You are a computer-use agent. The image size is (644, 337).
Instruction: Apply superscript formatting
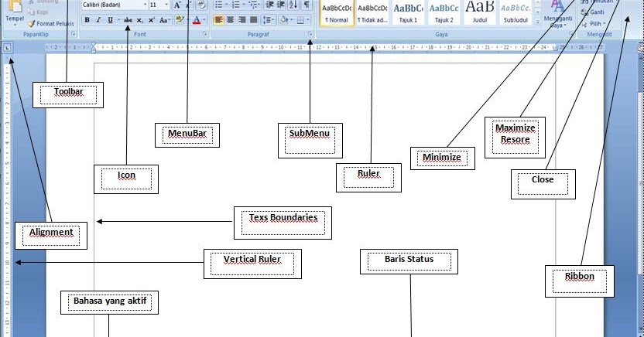pyautogui.click(x=152, y=20)
